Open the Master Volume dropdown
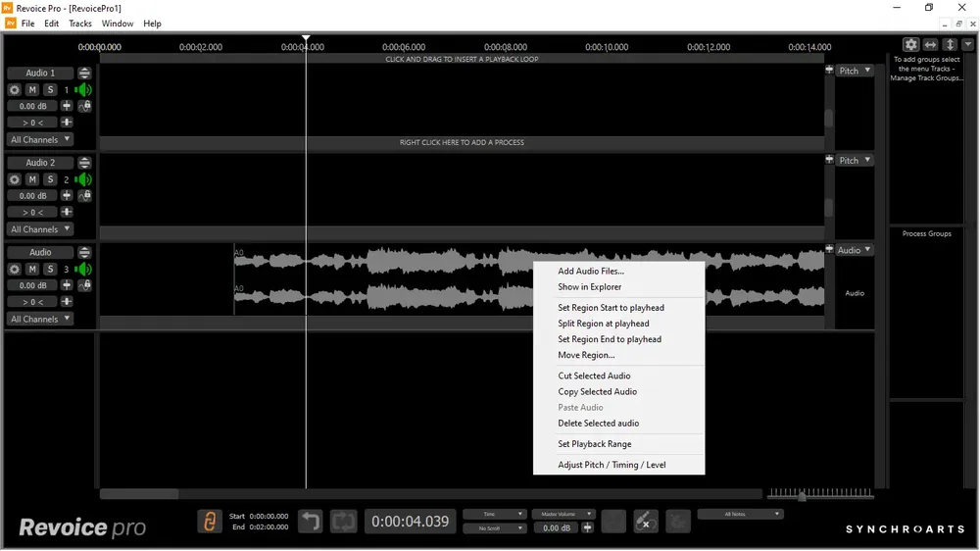Image resolution: width=980 pixels, height=551 pixels. (563, 514)
